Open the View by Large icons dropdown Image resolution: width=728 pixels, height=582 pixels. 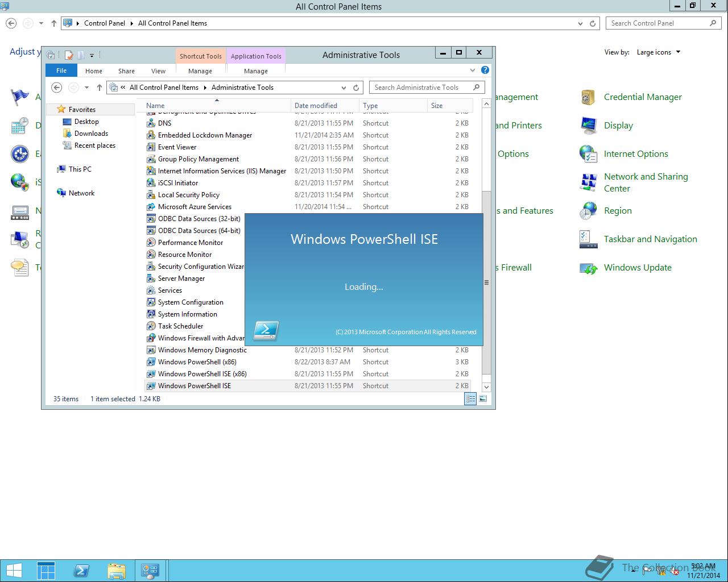[x=659, y=52]
